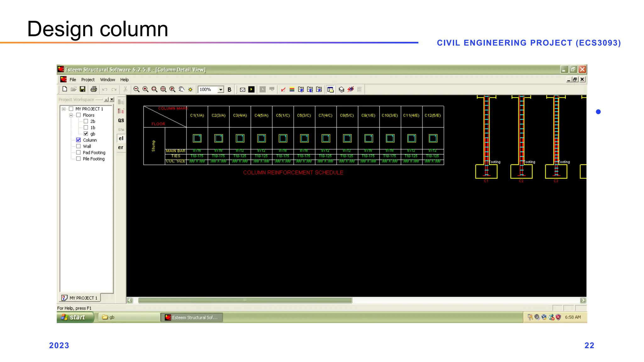Collapse the Floors tree node
Viewport: 644px width, 362px height.
pos(71,115)
